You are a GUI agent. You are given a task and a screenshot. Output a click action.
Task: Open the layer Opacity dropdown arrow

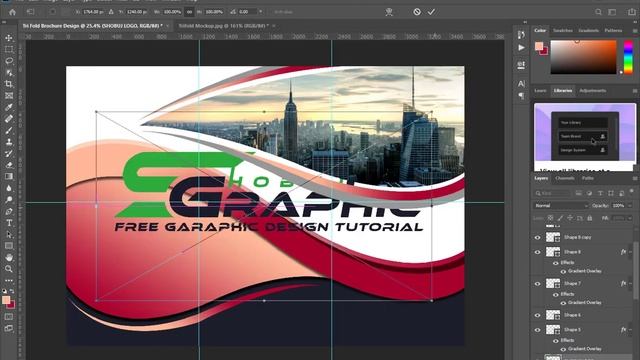629,206
